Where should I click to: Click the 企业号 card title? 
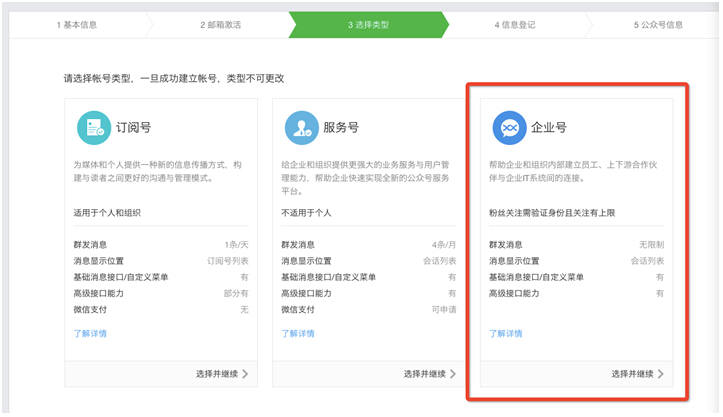[548, 128]
